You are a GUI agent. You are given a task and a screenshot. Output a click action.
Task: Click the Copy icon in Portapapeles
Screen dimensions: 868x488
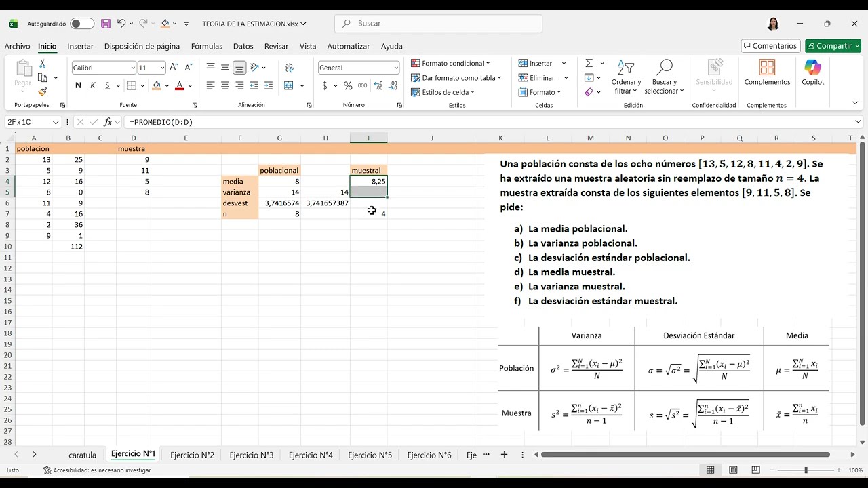(43, 78)
